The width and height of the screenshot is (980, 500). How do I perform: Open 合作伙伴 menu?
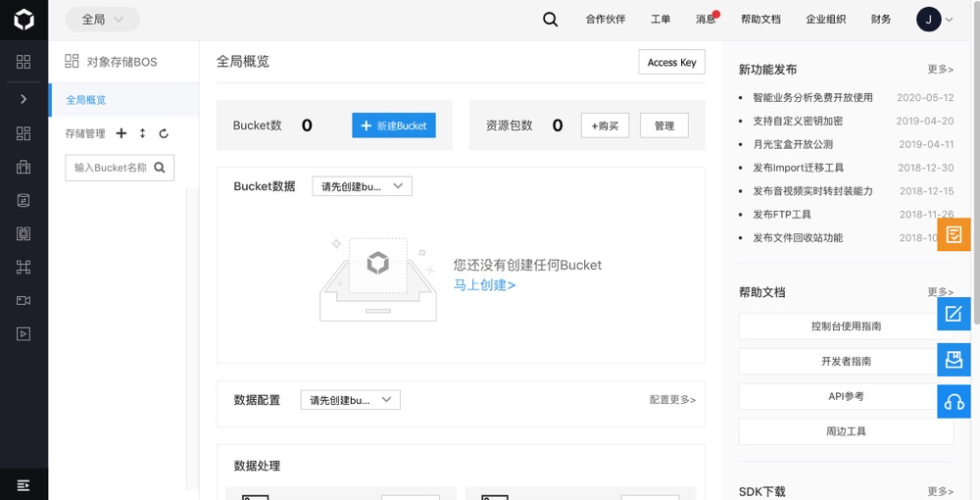[605, 20]
